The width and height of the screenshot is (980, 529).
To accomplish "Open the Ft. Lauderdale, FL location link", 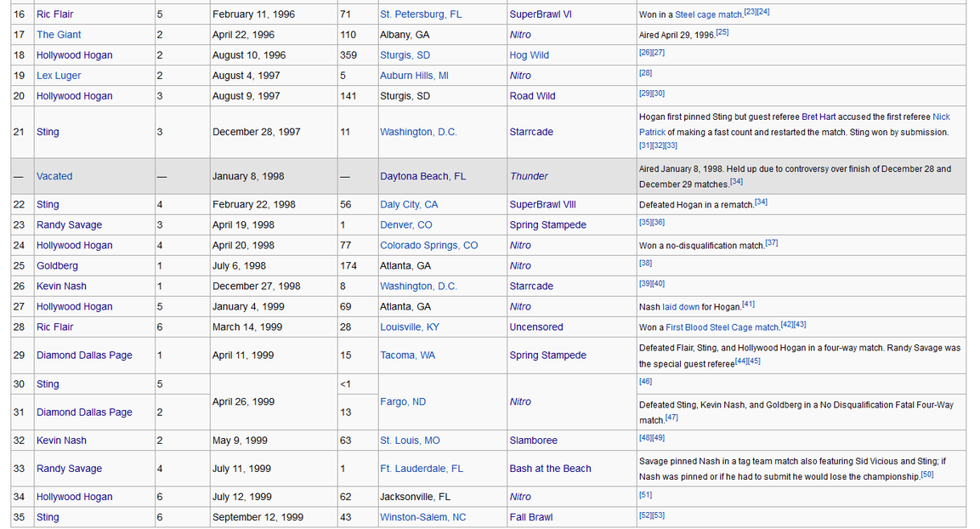I will [422, 469].
